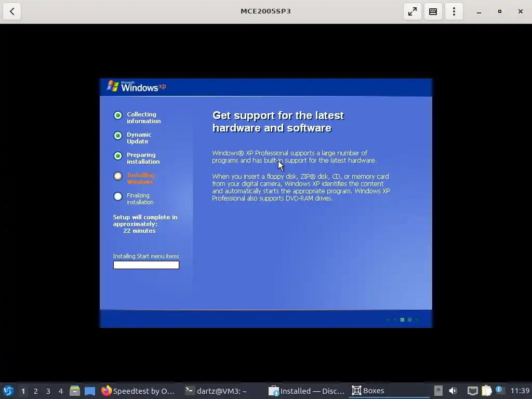The width and height of the screenshot is (532, 399).
Task: Click the Boxes taskbar entry
Action: point(389,391)
